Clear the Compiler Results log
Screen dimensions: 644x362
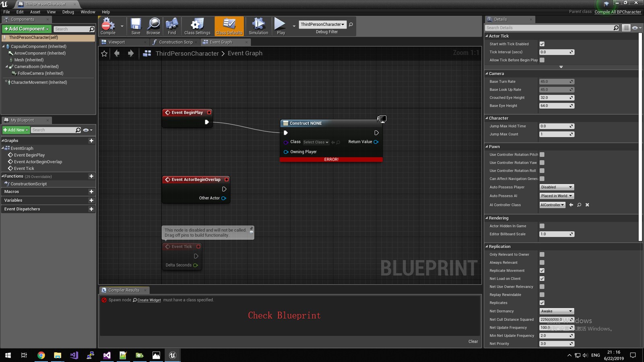tap(473, 341)
